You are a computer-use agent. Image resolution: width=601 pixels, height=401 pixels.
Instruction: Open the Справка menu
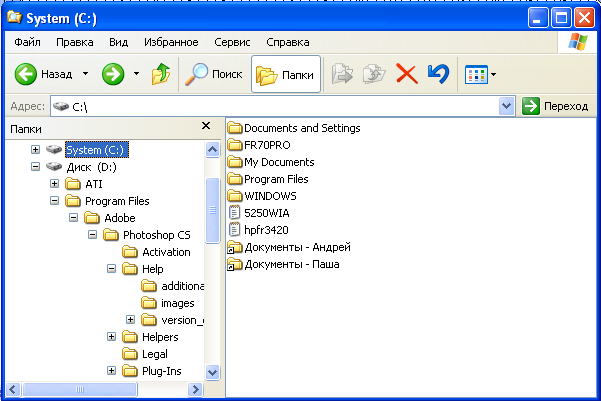(288, 42)
